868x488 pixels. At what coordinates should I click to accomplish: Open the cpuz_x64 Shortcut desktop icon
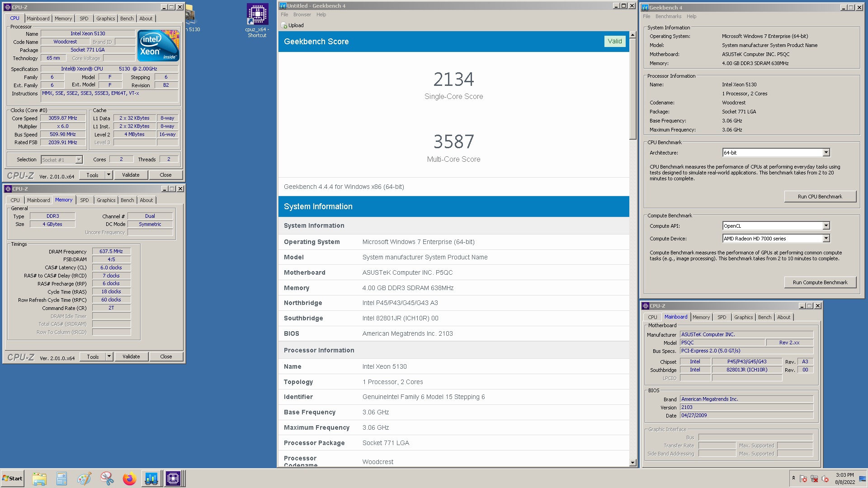pyautogui.click(x=257, y=21)
